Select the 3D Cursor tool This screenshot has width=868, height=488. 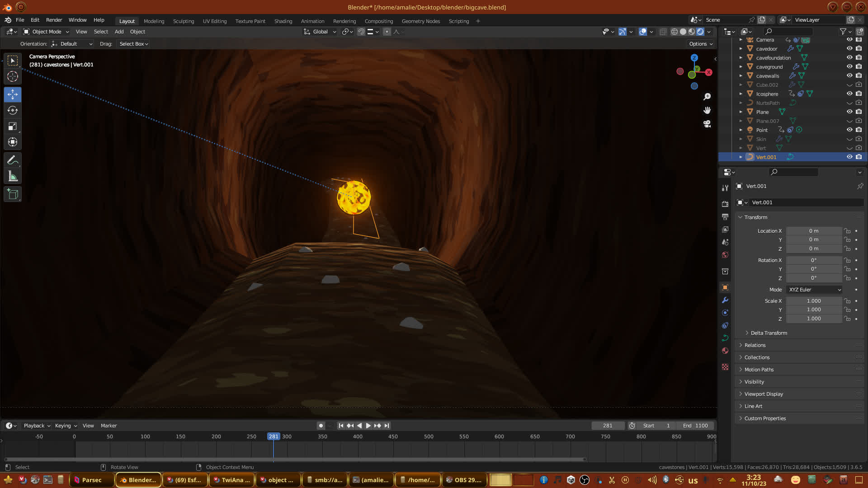[x=13, y=76]
